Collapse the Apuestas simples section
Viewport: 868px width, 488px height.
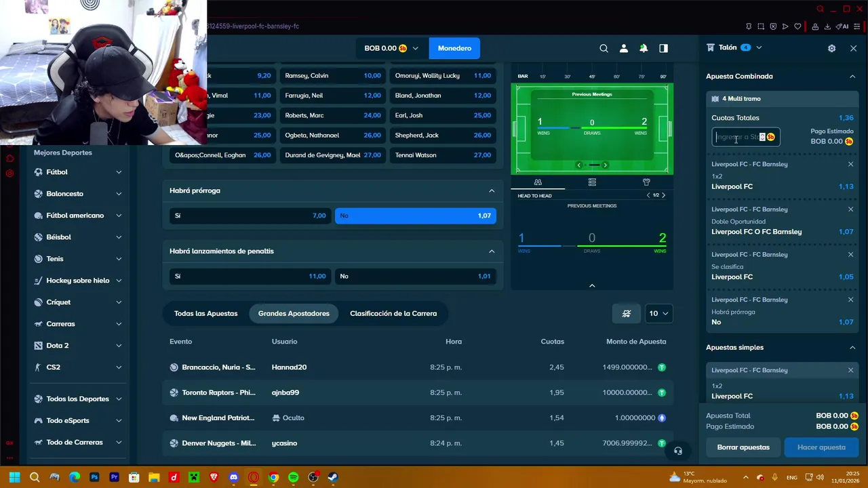(852, 348)
